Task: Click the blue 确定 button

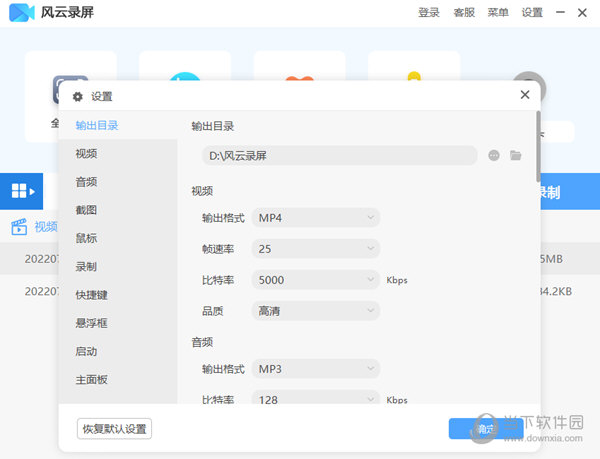Action: click(x=486, y=429)
